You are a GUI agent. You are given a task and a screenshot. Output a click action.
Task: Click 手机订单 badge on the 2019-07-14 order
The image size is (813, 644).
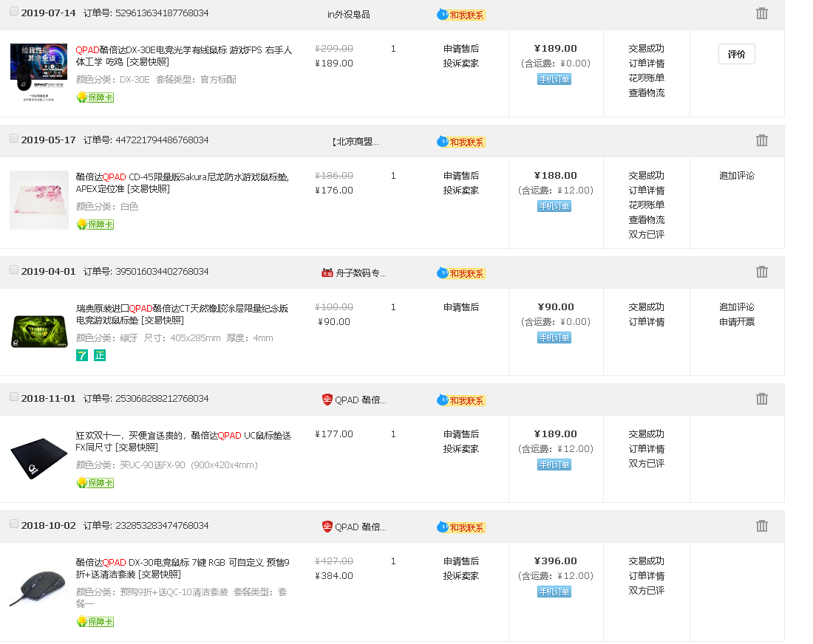tap(554, 79)
